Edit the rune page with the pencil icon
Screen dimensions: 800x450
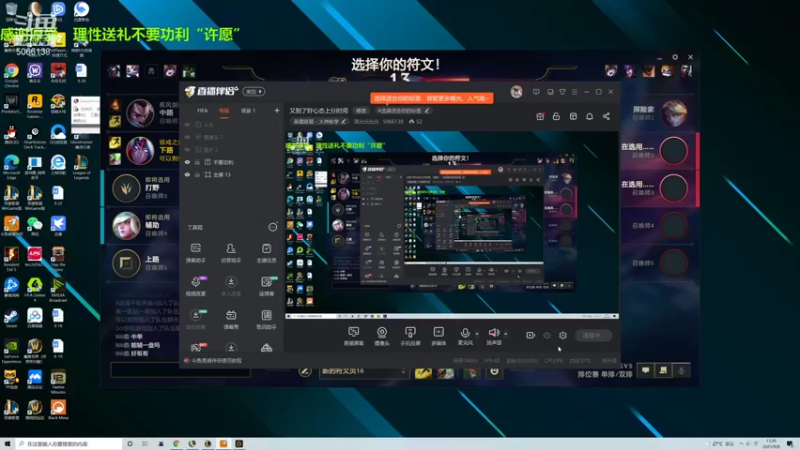tap(305, 371)
